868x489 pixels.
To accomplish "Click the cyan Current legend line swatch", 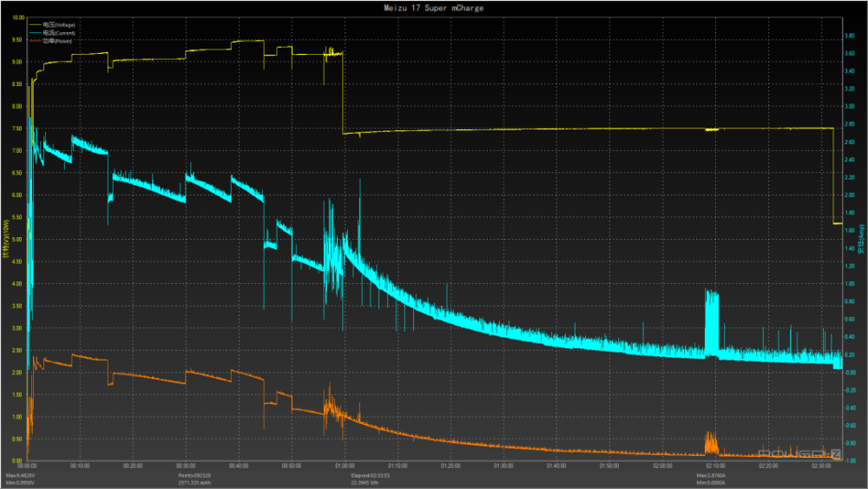I will pos(36,33).
